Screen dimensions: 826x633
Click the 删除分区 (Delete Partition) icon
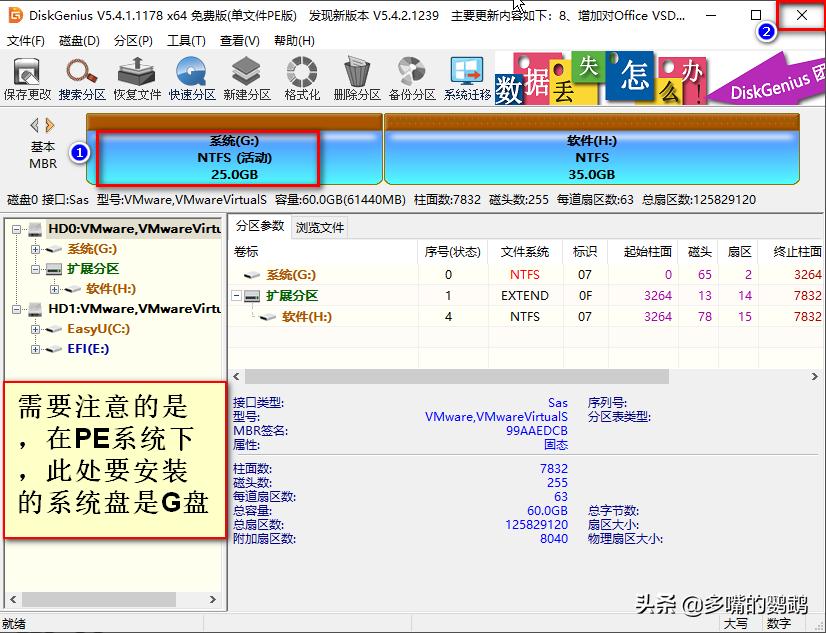[x=356, y=77]
